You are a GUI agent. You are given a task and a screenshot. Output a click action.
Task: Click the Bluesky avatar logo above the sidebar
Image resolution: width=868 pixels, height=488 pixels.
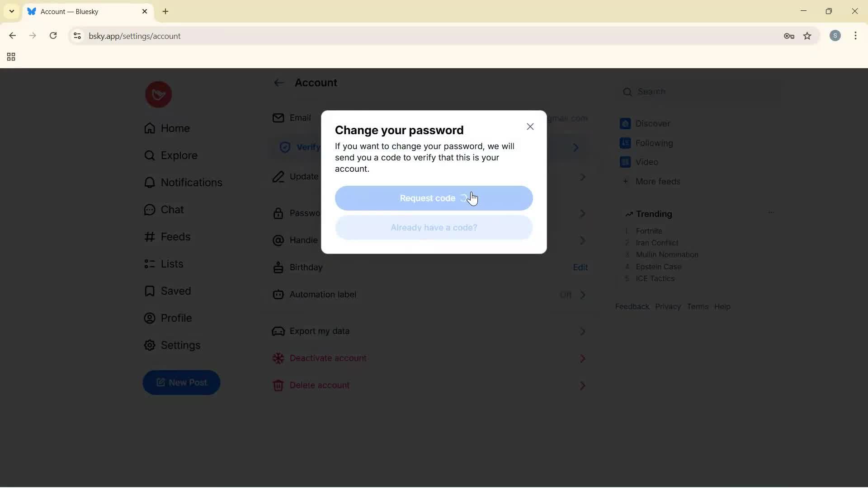click(158, 94)
